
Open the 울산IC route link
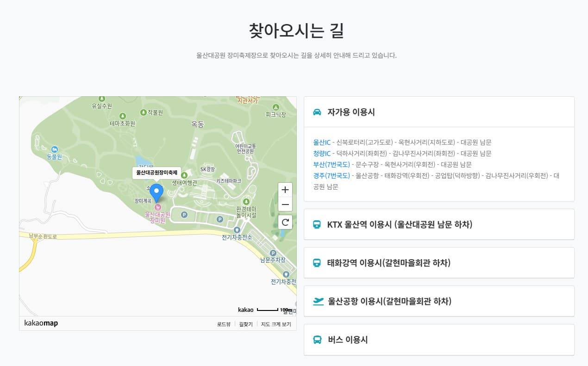[x=321, y=143]
